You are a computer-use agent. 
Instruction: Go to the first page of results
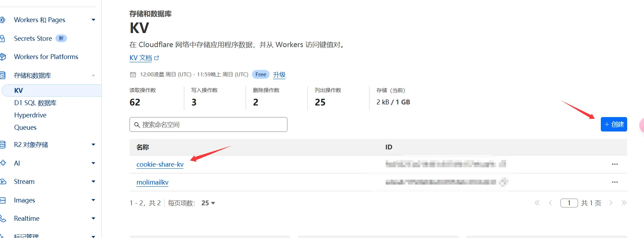point(537,203)
